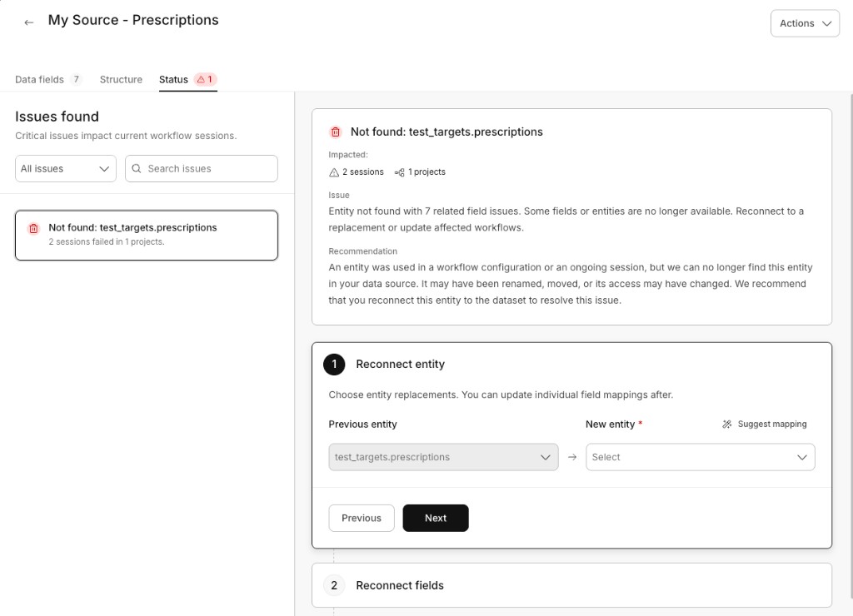Viewport: 853px width, 616px height.
Task: Click the magic wand Suggest mapping icon
Action: coord(726,424)
